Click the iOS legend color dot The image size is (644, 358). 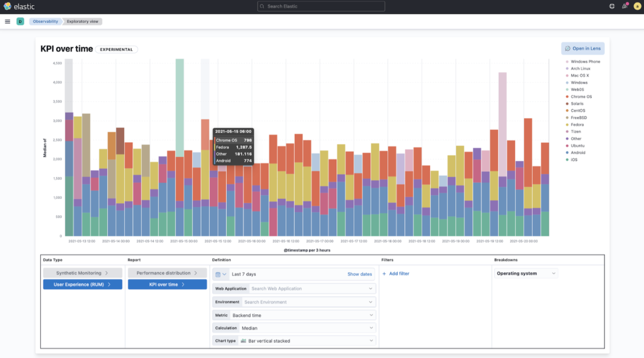tap(567, 160)
